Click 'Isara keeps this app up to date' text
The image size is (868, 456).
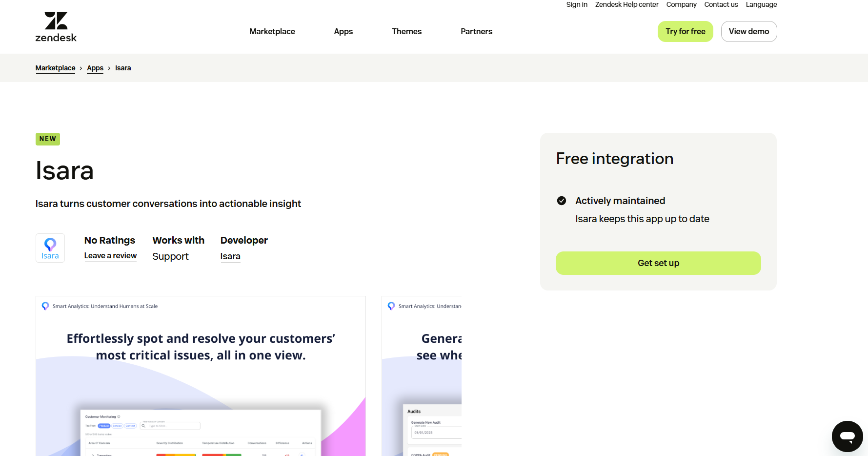click(642, 219)
